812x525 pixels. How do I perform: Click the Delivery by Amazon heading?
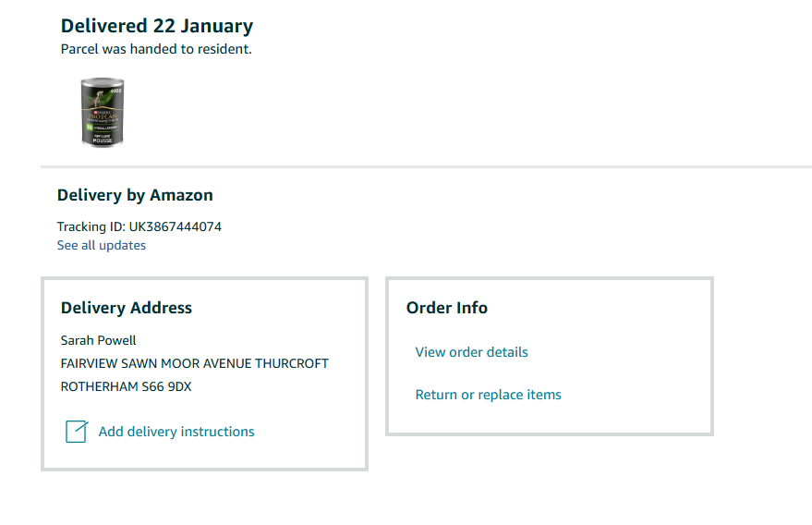[x=135, y=195]
